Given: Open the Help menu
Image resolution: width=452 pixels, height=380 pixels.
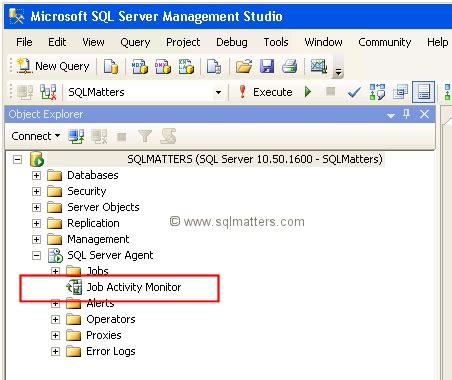Looking at the screenshot, I should pyautogui.click(x=437, y=42).
